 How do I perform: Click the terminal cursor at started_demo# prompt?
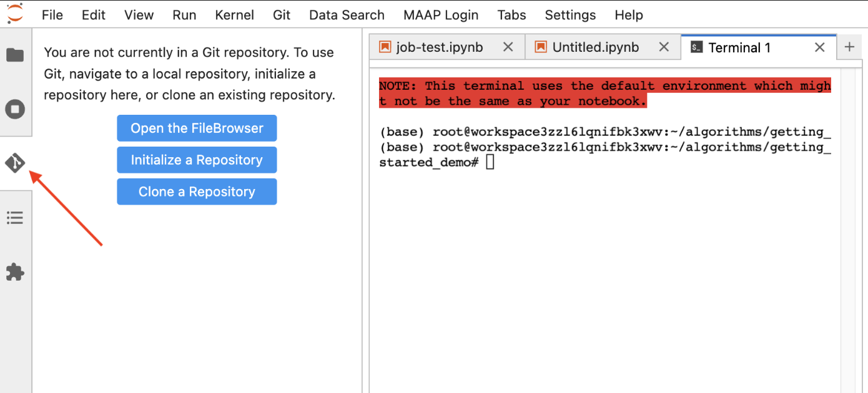pos(490,162)
